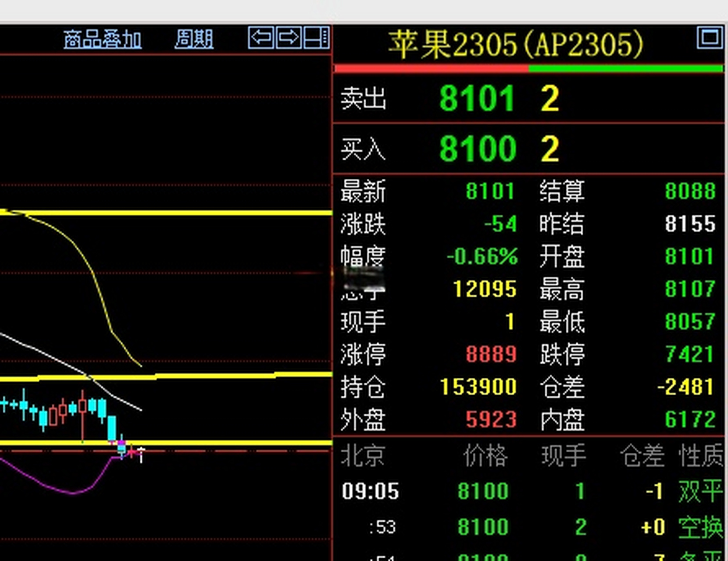Click the 持仓 value 153900

pos(478,387)
